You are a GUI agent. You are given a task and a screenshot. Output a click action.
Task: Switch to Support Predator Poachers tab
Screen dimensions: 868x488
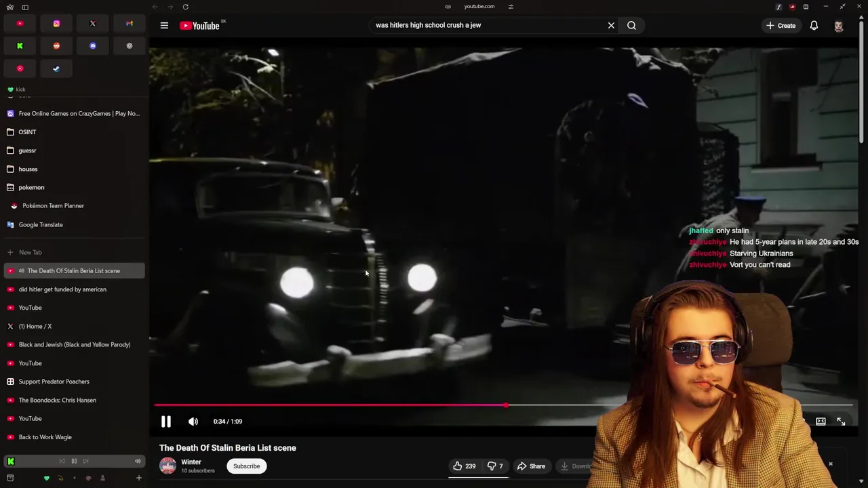pyautogui.click(x=74, y=382)
